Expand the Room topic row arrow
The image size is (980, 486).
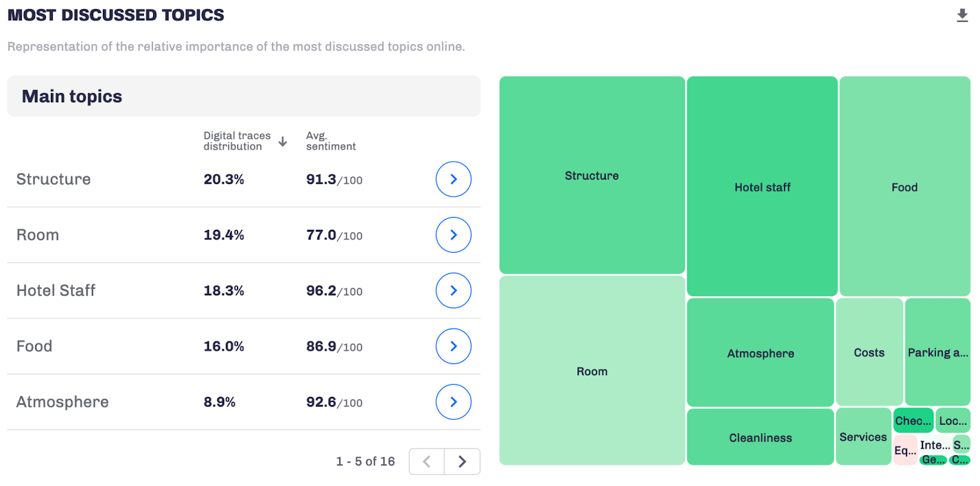453,235
